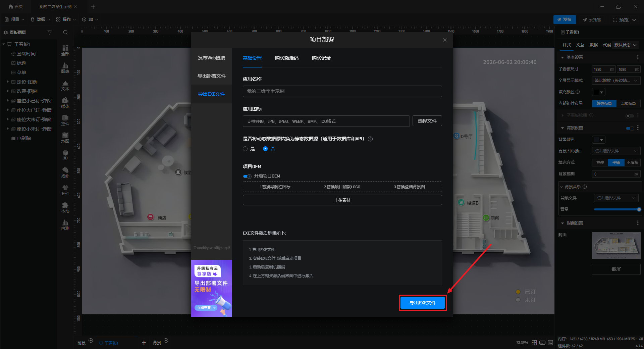Screen dimensions: 644x349
Task: Switch to 购买激活码 tab
Action: [x=286, y=58]
